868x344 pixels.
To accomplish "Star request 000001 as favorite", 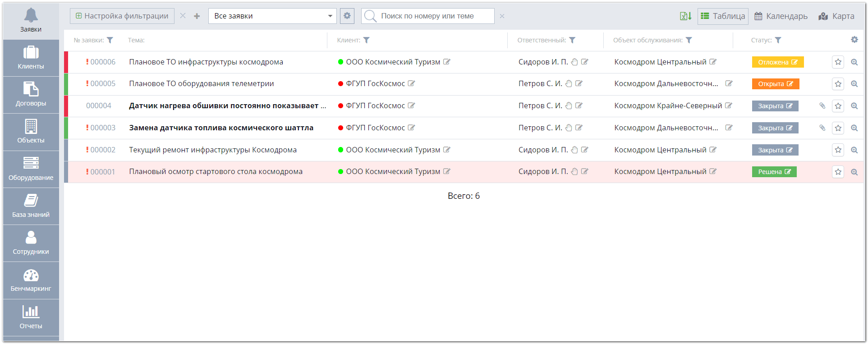I will click(x=838, y=172).
